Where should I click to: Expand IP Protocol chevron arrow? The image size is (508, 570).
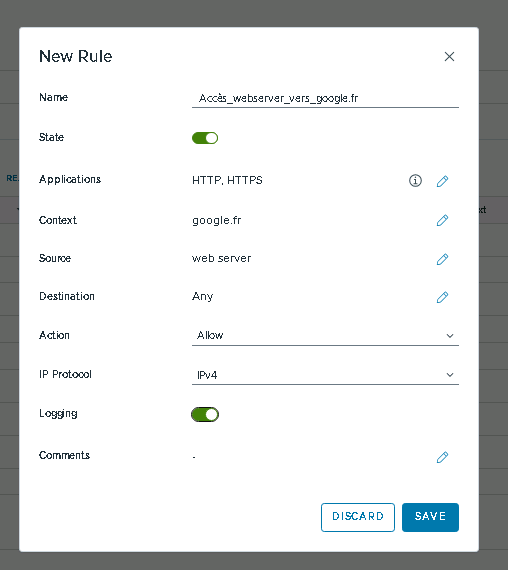(450, 375)
